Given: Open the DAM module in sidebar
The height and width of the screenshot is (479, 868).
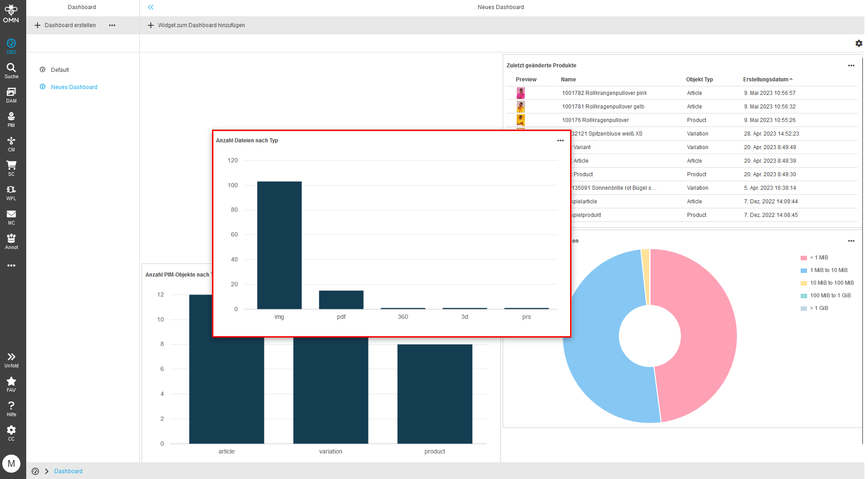Looking at the screenshot, I should [11, 95].
